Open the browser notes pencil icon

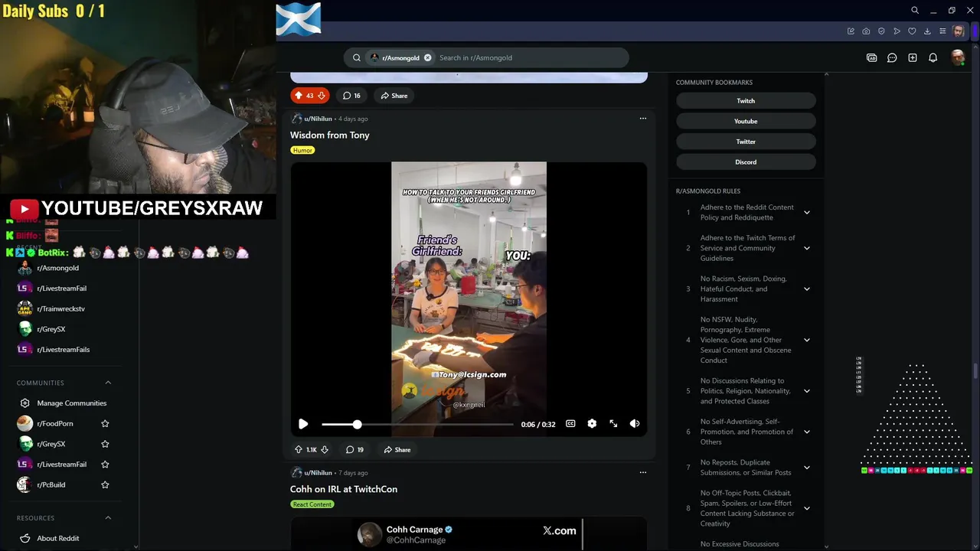point(851,31)
